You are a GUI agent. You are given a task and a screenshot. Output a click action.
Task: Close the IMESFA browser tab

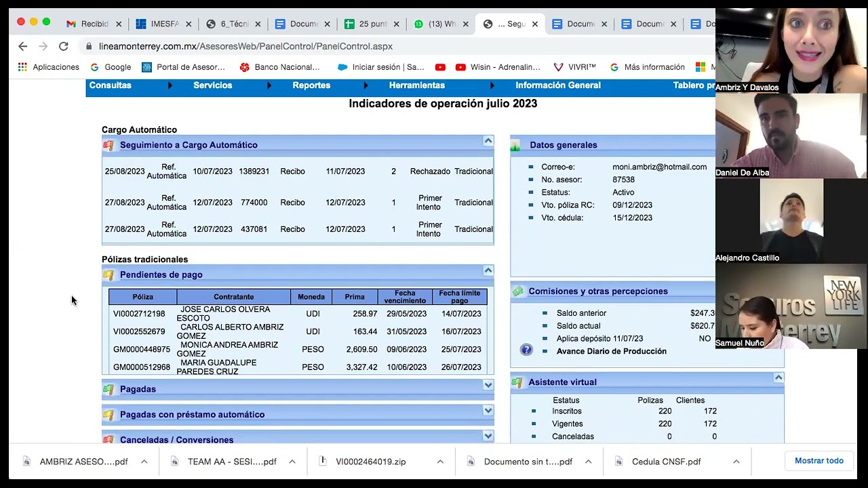[x=189, y=24]
